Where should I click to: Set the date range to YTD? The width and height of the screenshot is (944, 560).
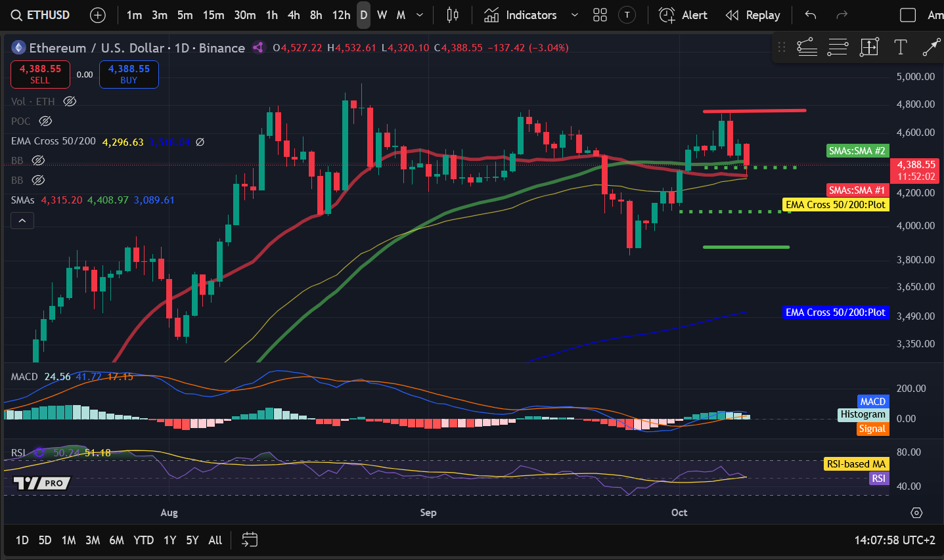[x=143, y=540]
